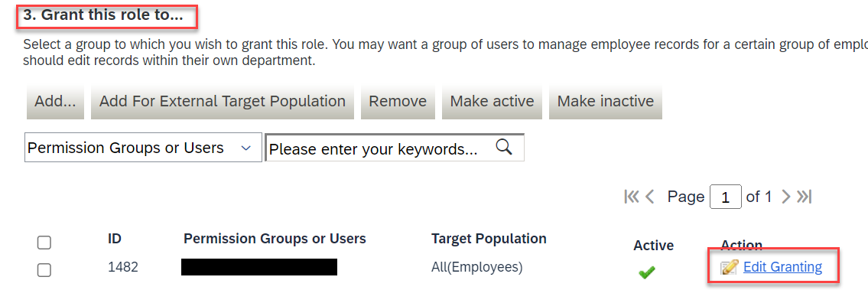The height and width of the screenshot is (290, 868).
Task: Click Add... button
Action: (55, 102)
